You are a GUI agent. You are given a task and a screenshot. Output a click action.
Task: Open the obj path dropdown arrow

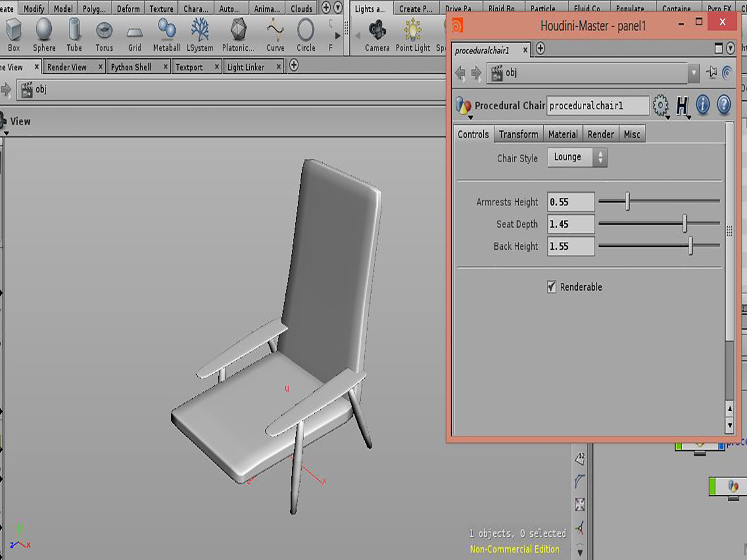click(693, 73)
